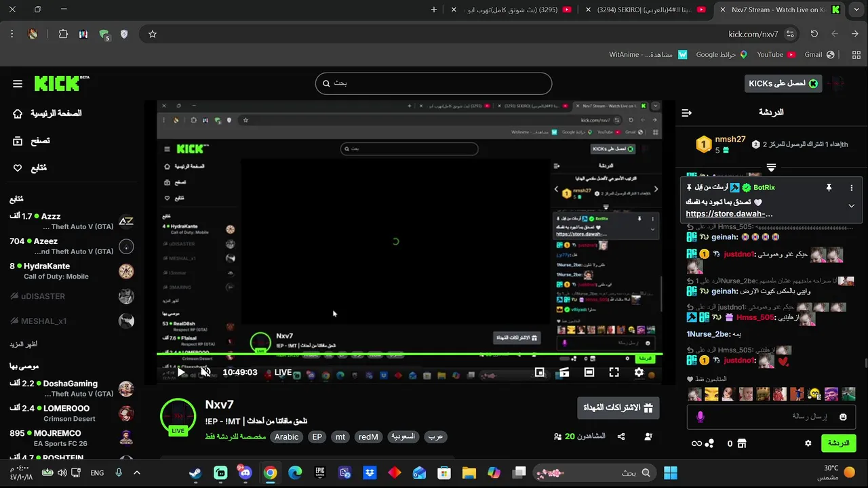Unpin the BotRix pinned message
The image size is (868, 488).
829,188
